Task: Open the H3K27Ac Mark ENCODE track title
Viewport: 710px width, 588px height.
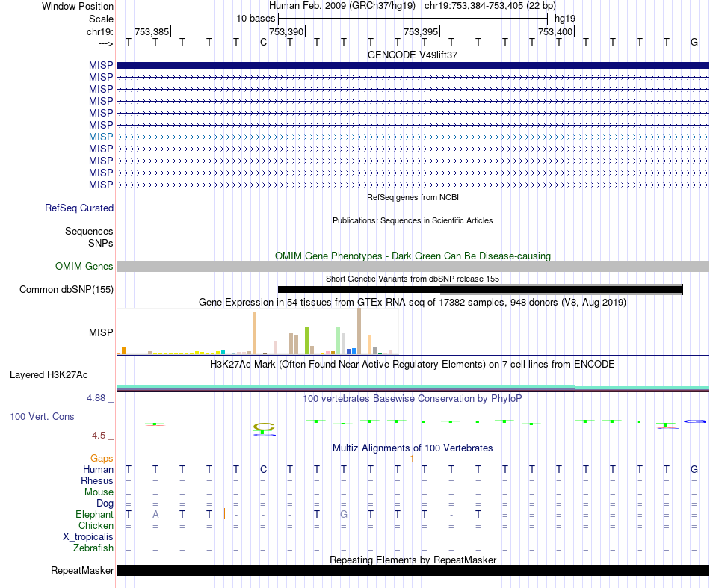Action: click(x=413, y=365)
